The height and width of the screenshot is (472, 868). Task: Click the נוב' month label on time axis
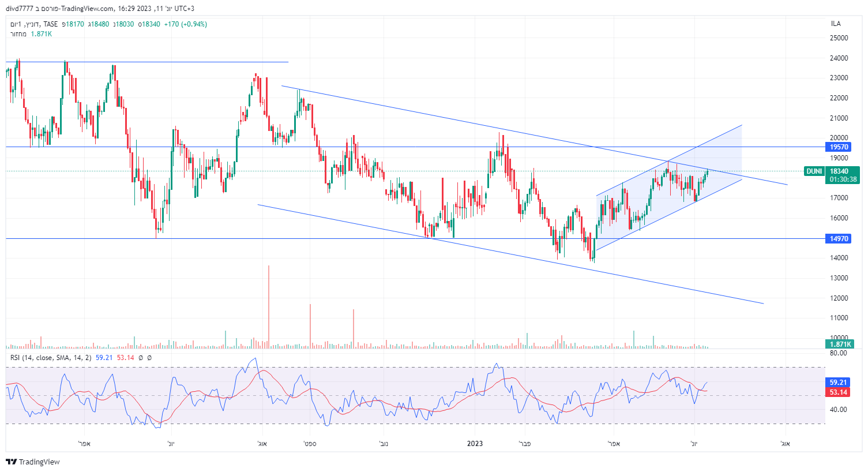[x=384, y=444]
